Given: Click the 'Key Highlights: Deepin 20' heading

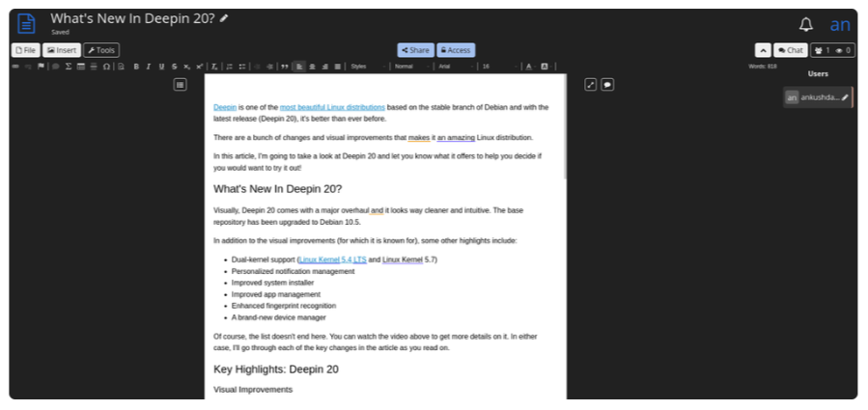Looking at the screenshot, I should (x=276, y=369).
